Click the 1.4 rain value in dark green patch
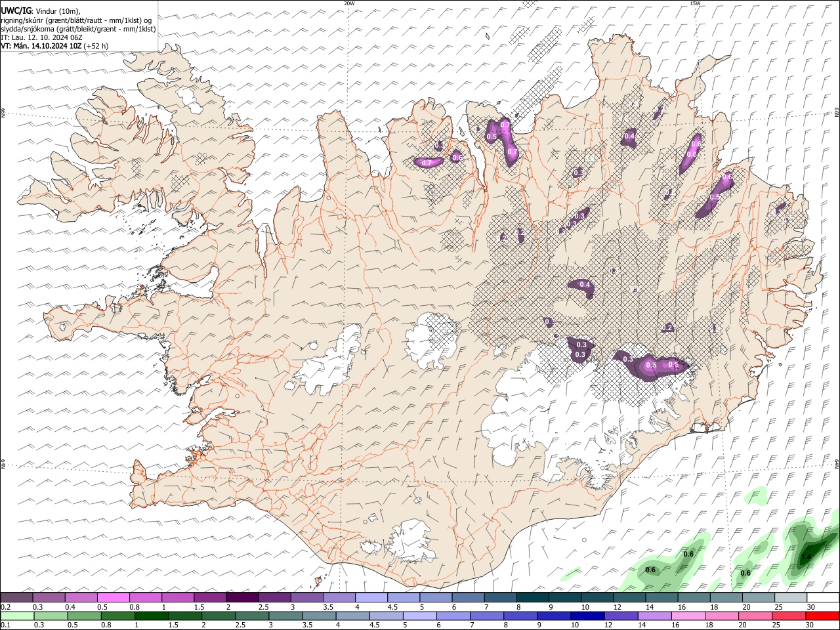This screenshot has height=630, width=840. (807, 557)
